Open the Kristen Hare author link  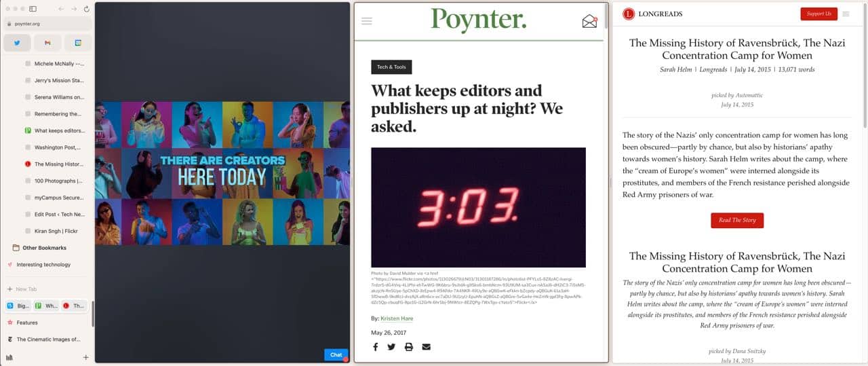397,318
